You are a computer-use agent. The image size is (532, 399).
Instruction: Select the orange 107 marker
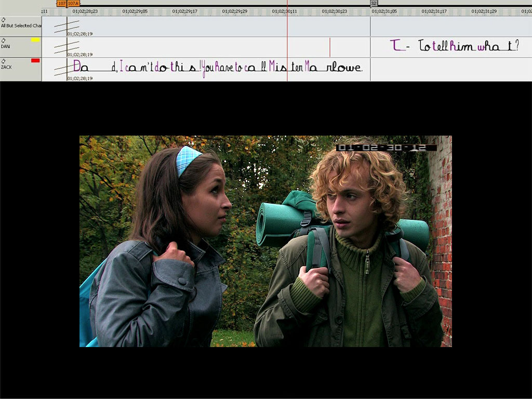[x=61, y=4]
